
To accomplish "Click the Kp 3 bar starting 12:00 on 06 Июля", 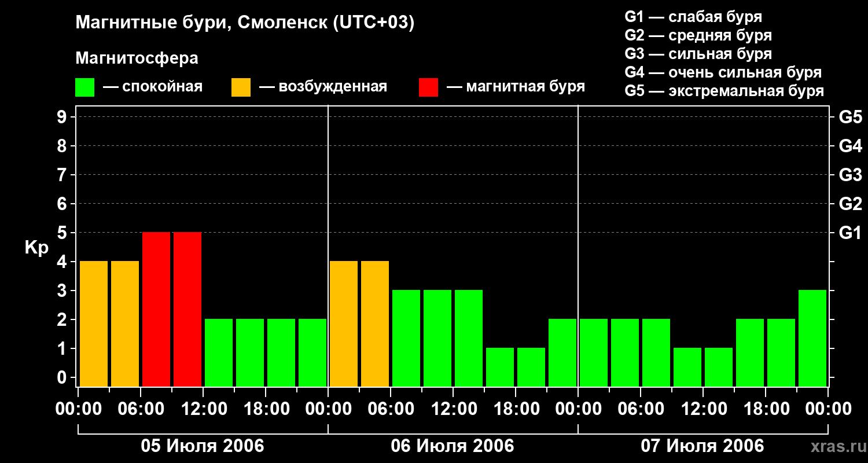I will (x=469, y=338).
